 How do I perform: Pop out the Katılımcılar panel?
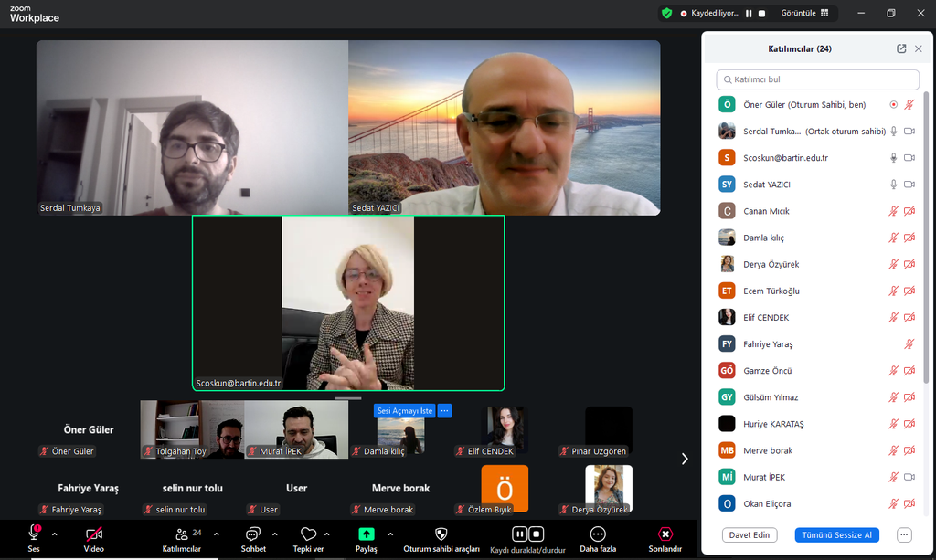tap(901, 48)
